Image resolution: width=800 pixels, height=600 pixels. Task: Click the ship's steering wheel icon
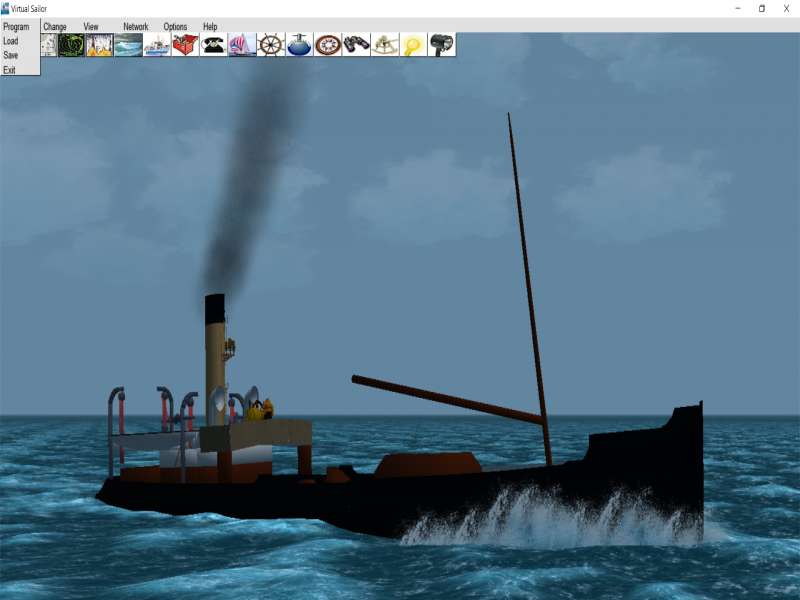coord(270,45)
